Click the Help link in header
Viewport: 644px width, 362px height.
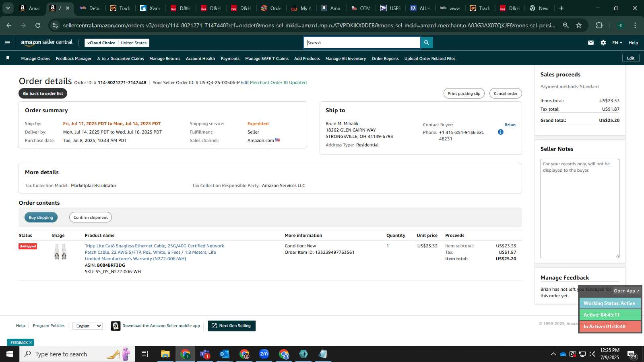[633, 43]
